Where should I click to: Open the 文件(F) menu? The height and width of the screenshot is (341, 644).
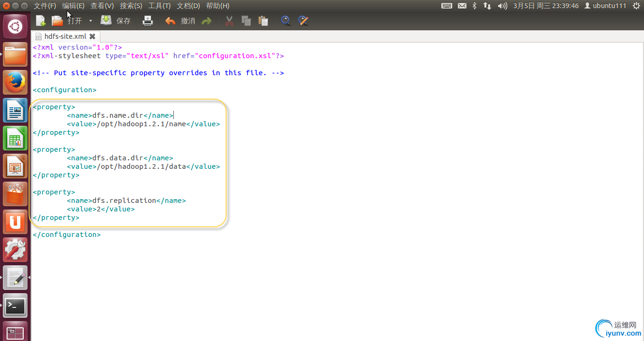(45, 6)
